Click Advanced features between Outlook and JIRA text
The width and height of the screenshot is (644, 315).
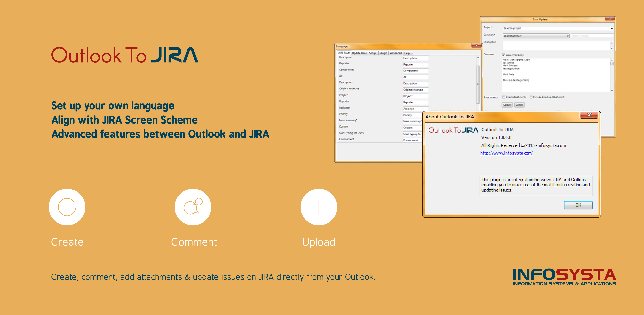click(x=160, y=134)
